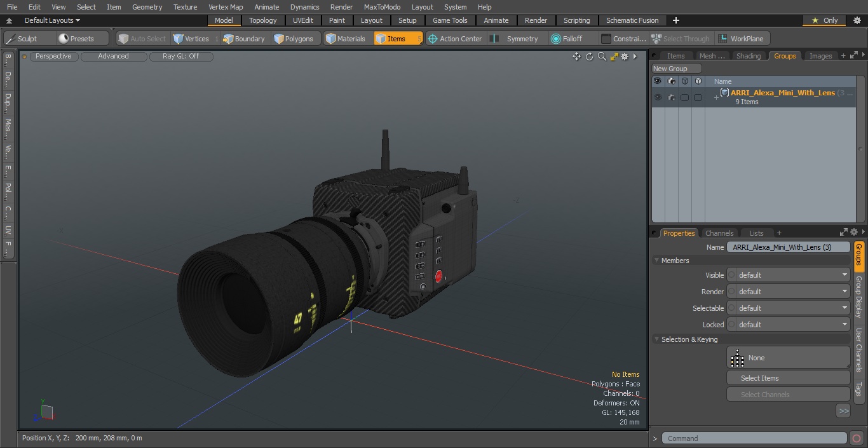Toggle the star Only filter
Image resolution: width=868 pixels, height=448 pixels.
824,20
